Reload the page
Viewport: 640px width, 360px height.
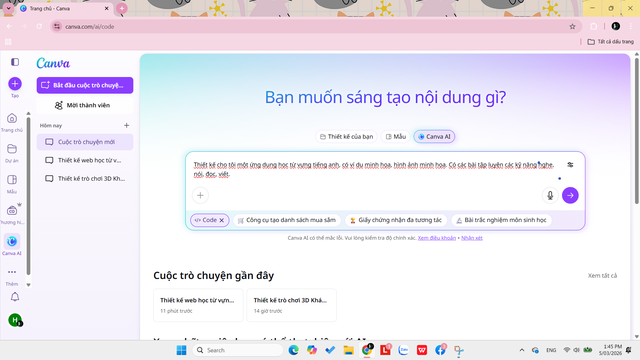point(39,27)
